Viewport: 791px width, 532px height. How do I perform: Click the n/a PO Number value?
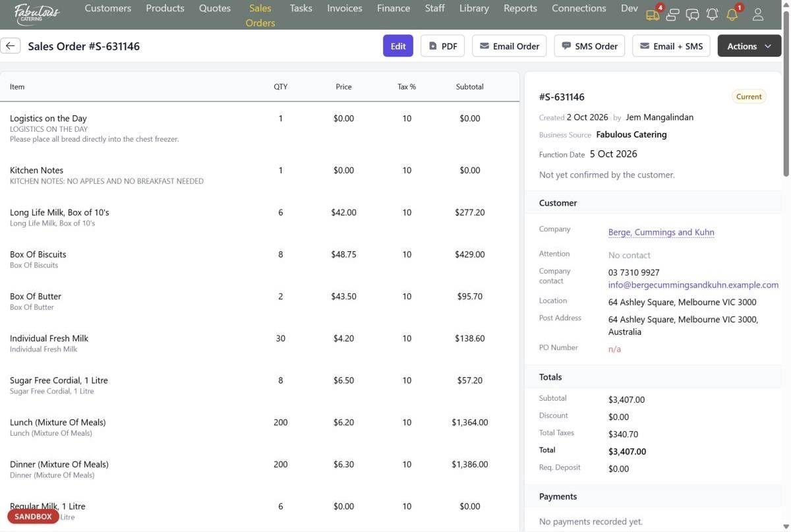[614, 349]
